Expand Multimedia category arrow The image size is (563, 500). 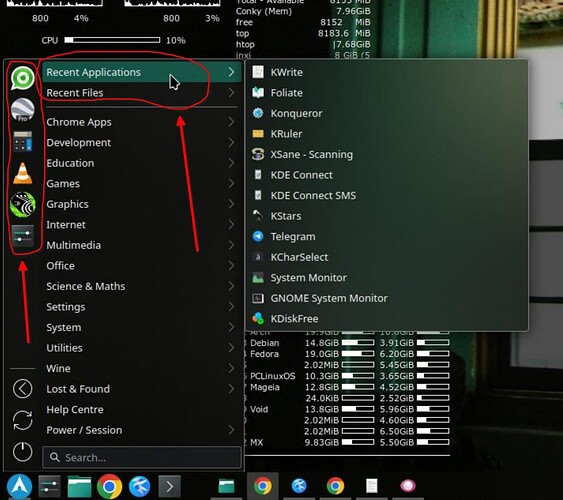point(232,245)
